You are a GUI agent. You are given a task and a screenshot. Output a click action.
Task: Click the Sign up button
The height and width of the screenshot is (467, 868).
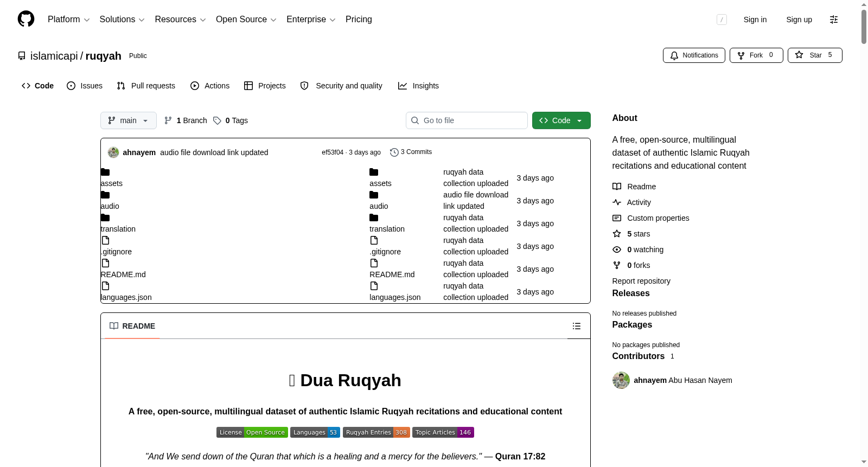[x=799, y=20]
